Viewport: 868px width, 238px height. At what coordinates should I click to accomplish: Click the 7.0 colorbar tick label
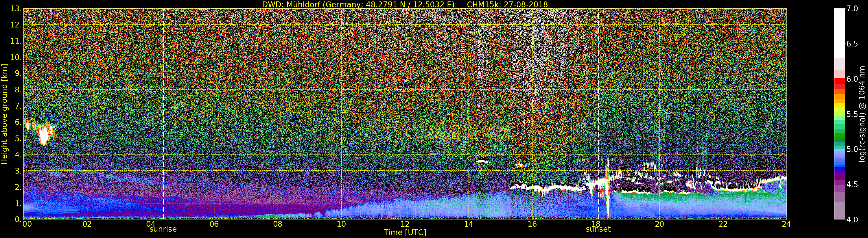(852, 9)
